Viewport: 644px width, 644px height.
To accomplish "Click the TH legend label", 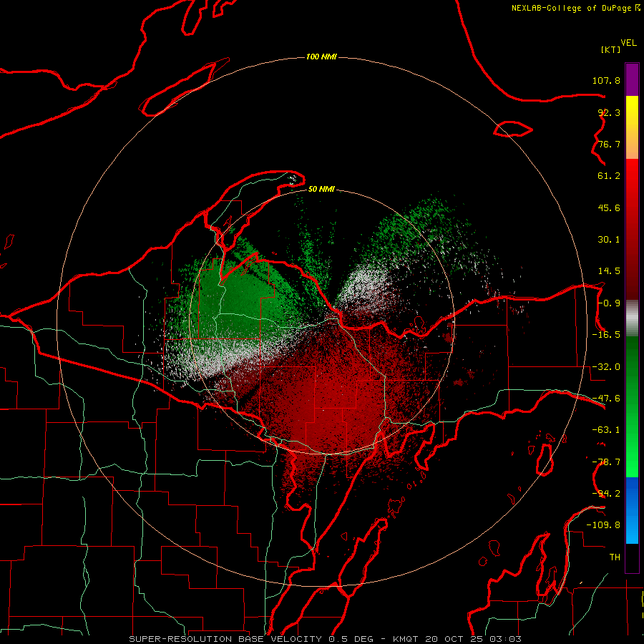I will coord(615,557).
